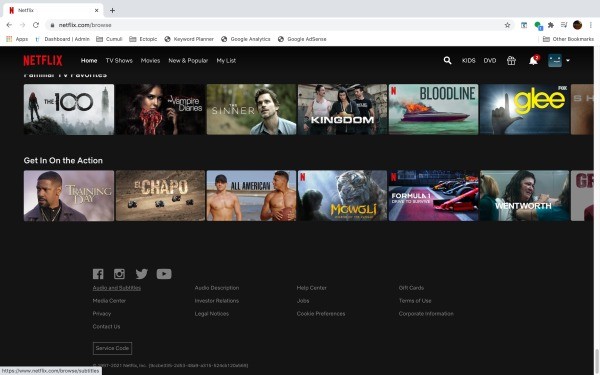The height and width of the screenshot is (375, 600).
Task: Go forward in browser history
Action: (x=22, y=25)
